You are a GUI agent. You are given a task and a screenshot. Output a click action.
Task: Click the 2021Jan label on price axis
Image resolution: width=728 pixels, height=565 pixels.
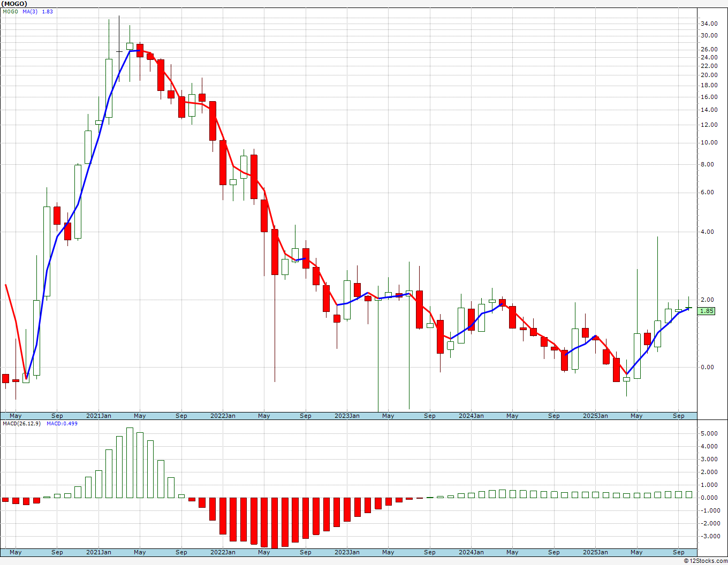(98, 416)
